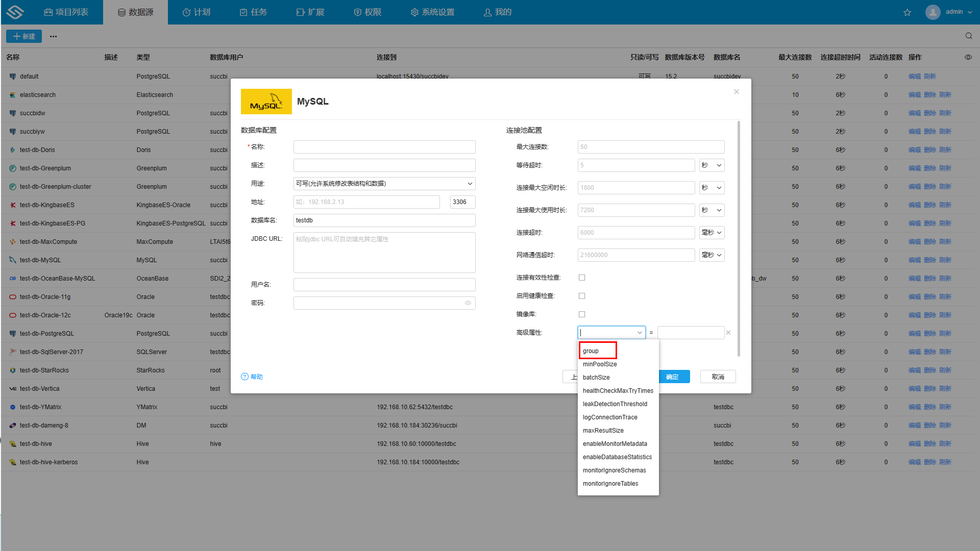The image size is (980, 551).
Task: Open the 项目列表 menu tab
Action: pyautogui.click(x=66, y=12)
